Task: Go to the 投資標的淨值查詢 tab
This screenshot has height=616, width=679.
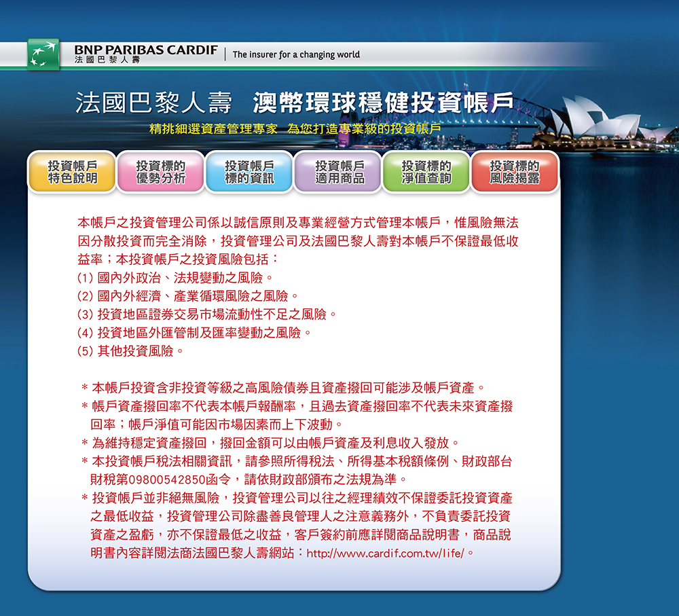Action: click(426, 172)
